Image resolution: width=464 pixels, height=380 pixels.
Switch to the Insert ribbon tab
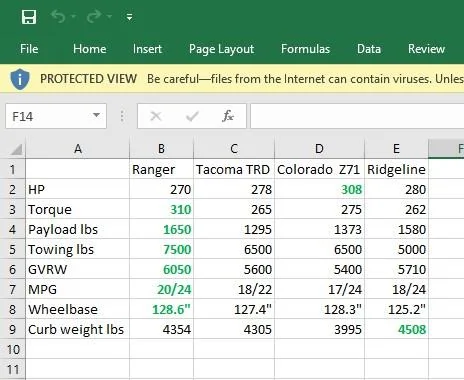(x=147, y=49)
